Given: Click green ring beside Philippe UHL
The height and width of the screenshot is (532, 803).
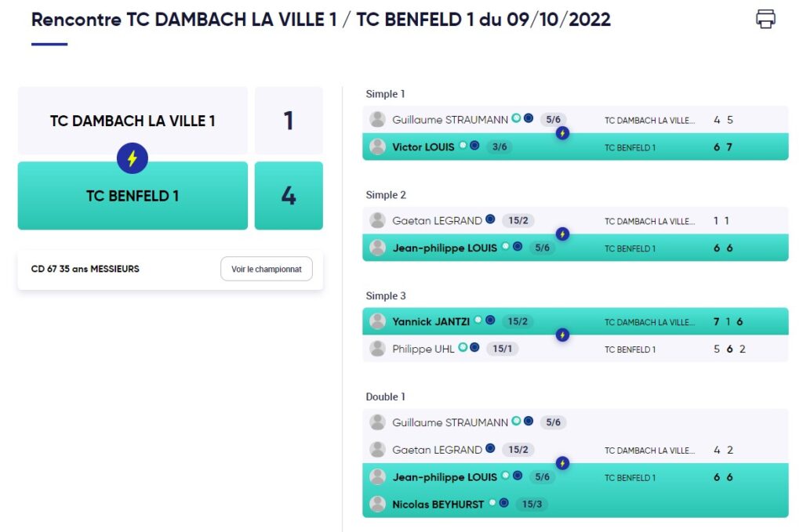Looking at the screenshot, I should pos(463,347).
